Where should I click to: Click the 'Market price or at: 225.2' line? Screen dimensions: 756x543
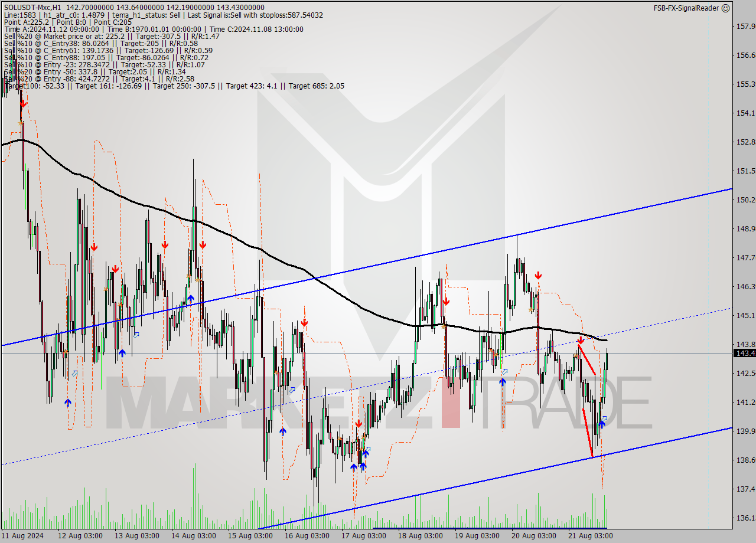click(x=111, y=36)
